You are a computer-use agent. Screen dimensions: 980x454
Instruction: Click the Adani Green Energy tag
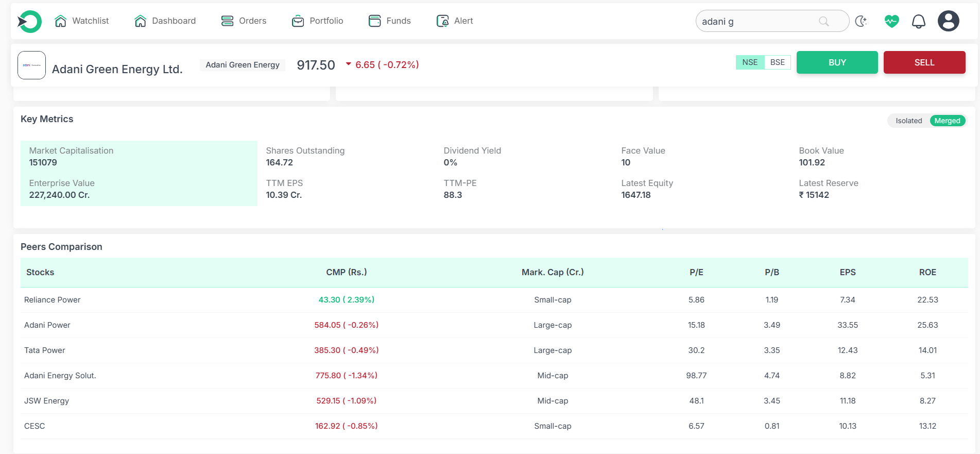(x=243, y=65)
